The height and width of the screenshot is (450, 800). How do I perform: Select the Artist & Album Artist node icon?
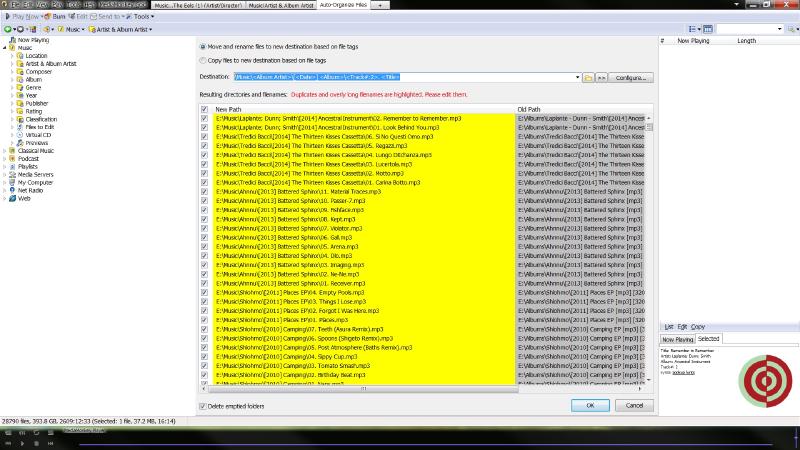[20, 64]
